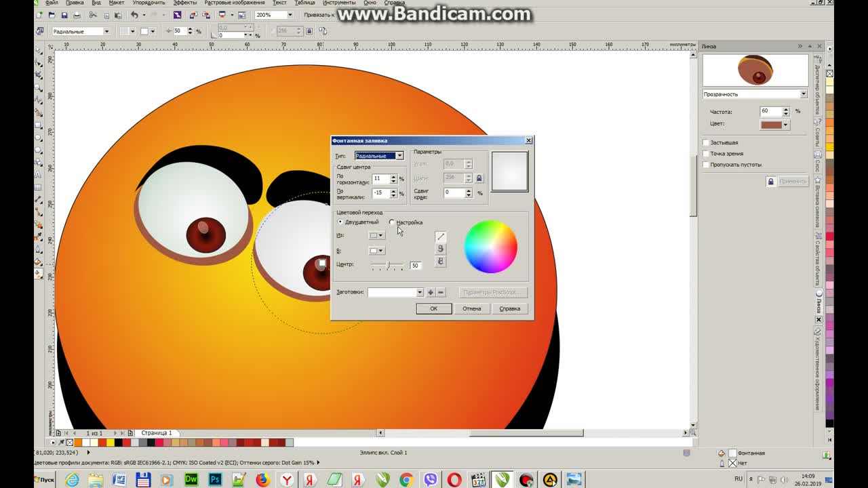Image resolution: width=868 pixels, height=488 pixels.
Task: Open the Инструменты menu
Action: [339, 3]
